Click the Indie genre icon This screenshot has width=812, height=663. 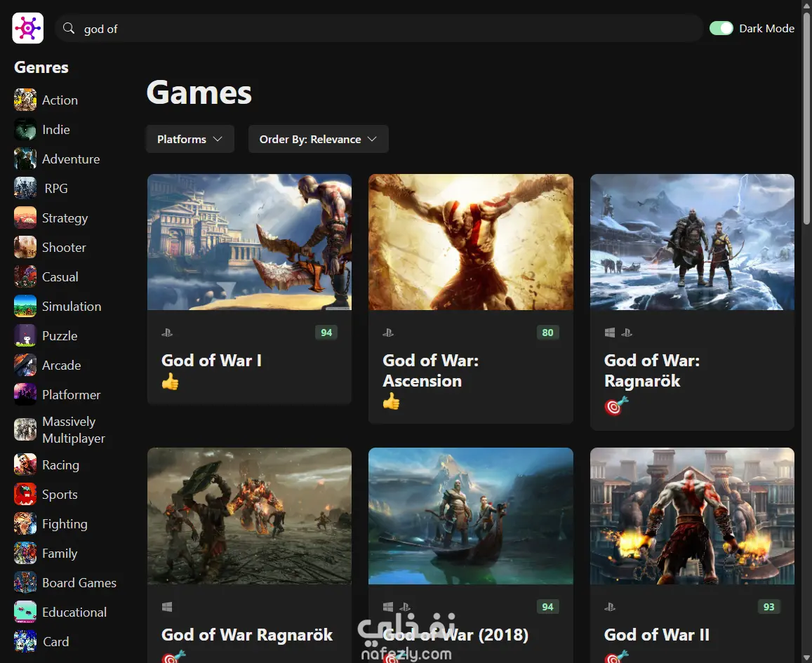point(25,129)
